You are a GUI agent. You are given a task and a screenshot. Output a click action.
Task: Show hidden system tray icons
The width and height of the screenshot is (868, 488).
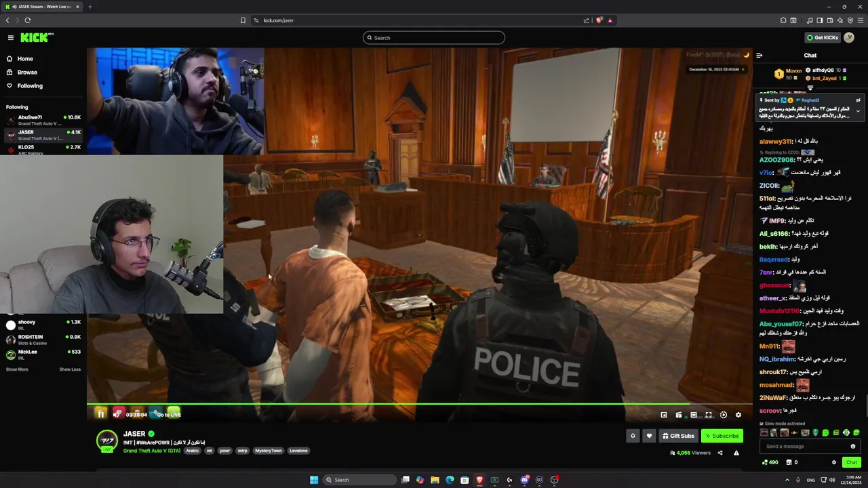coord(787,480)
